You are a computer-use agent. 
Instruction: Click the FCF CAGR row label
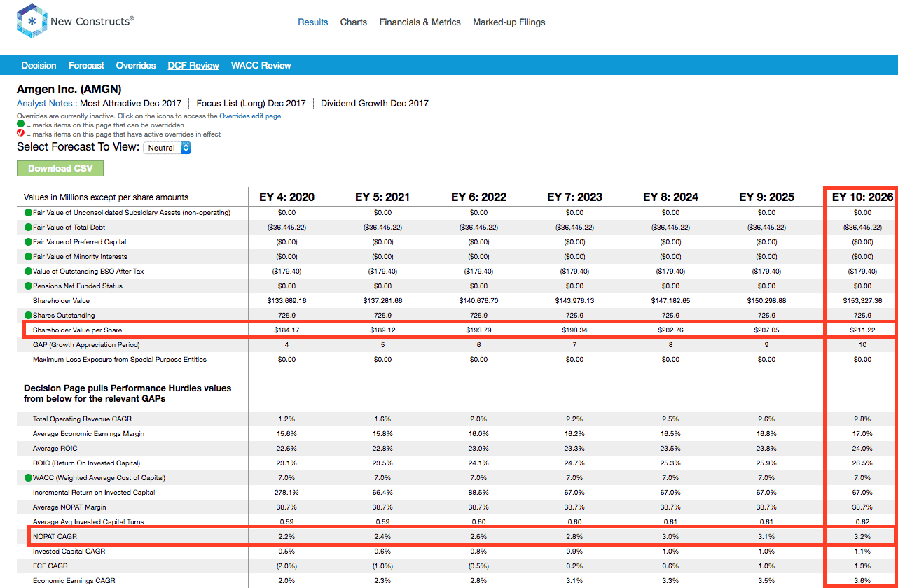pyautogui.click(x=50, y=566)
